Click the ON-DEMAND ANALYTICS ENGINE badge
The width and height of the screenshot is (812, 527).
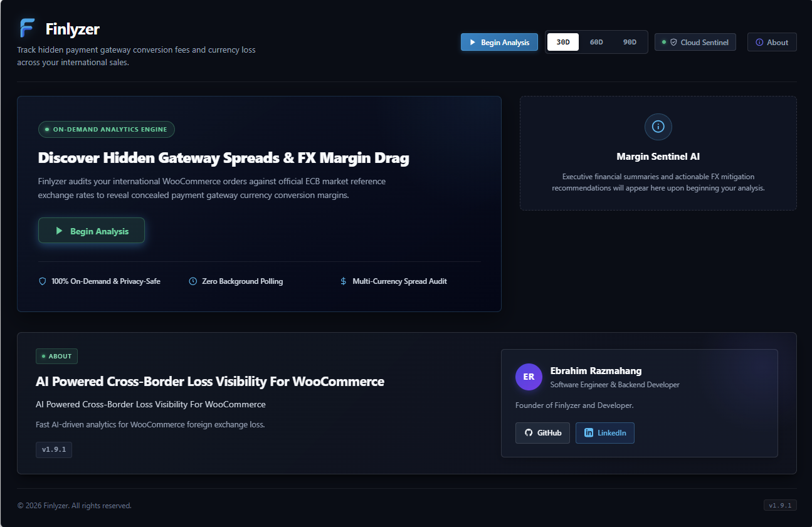(107, 130)
